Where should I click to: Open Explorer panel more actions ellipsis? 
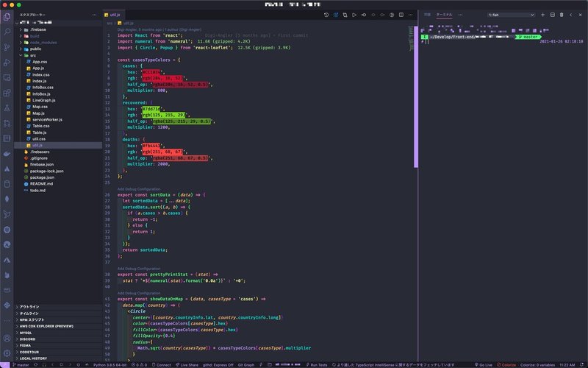[x=95, y=15]
